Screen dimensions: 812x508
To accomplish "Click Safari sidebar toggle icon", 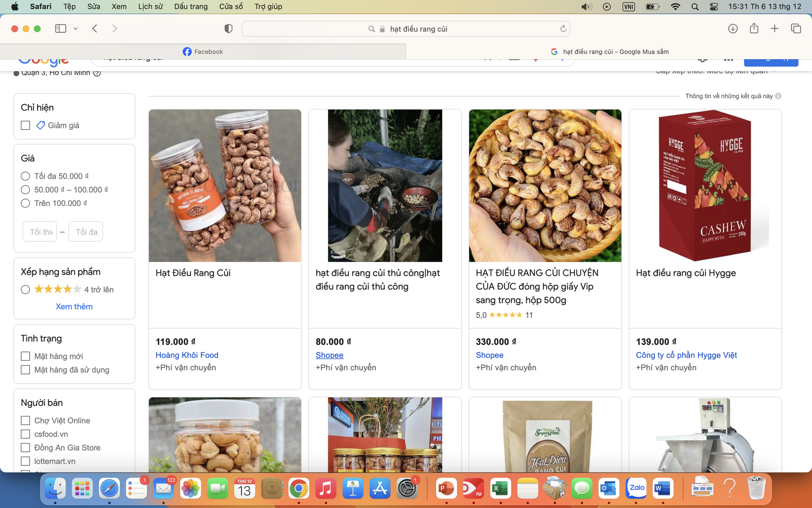I will [60, 28].
